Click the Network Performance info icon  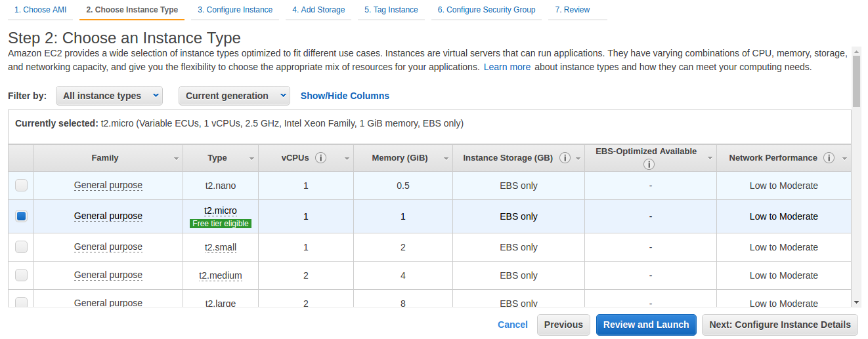click(x=829, y=158)
